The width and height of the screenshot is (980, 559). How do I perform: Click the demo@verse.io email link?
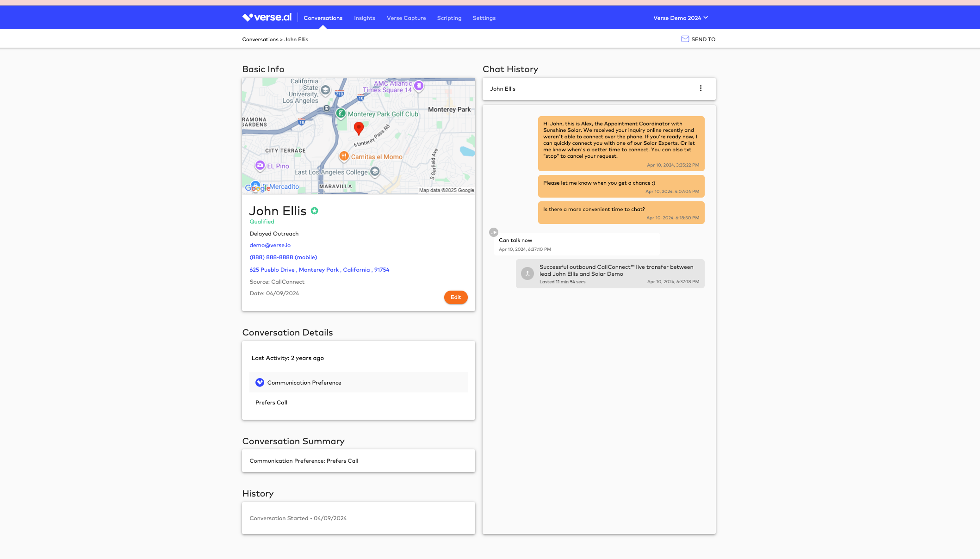(x=270, y=245)
